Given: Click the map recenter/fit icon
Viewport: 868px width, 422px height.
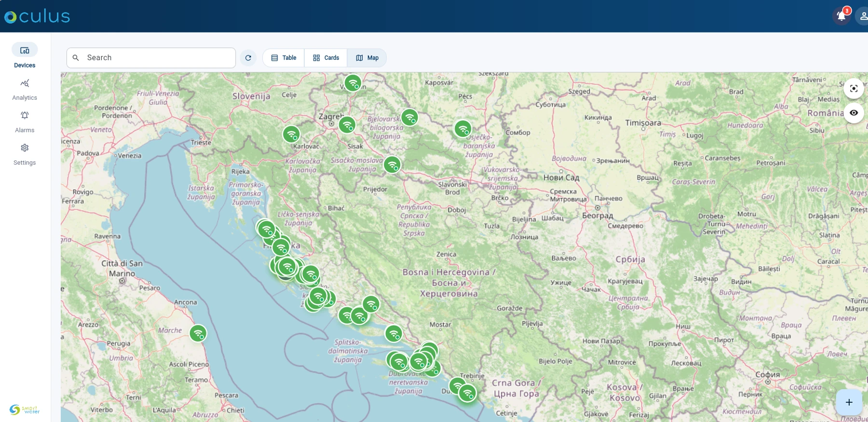Looking at the screenshot, I should point(854,89).
